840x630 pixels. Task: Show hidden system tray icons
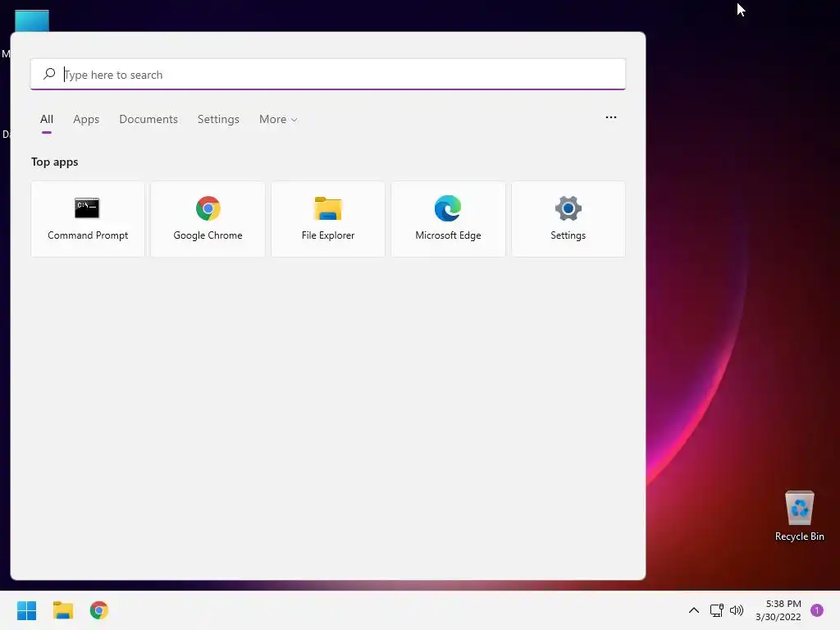tap(694, 610)
